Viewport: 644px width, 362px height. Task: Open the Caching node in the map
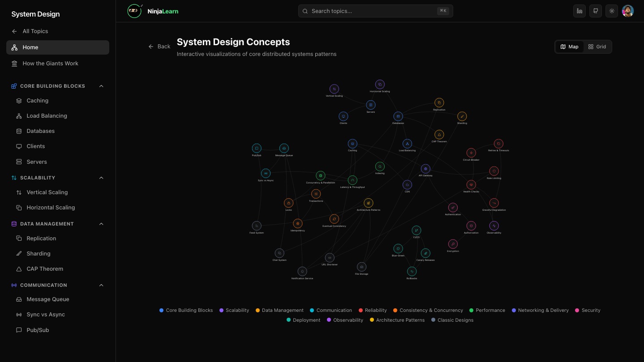(x=352, y=144)
